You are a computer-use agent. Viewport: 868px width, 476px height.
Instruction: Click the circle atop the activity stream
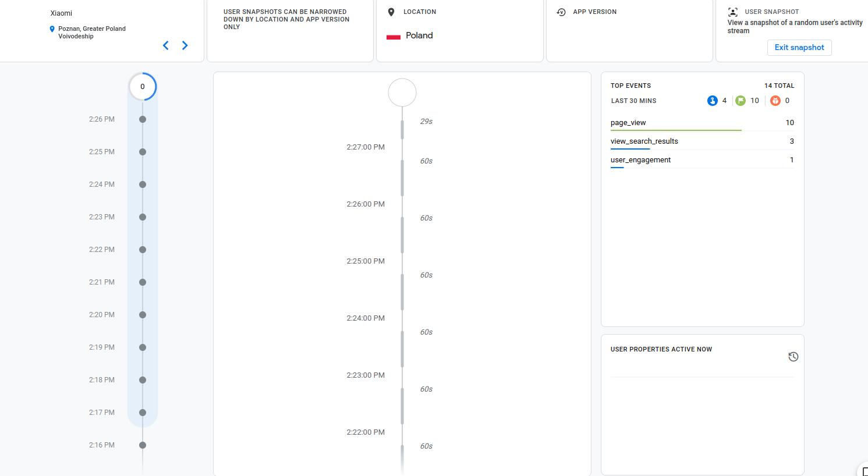pyautogui.click(x=402, y=92)
